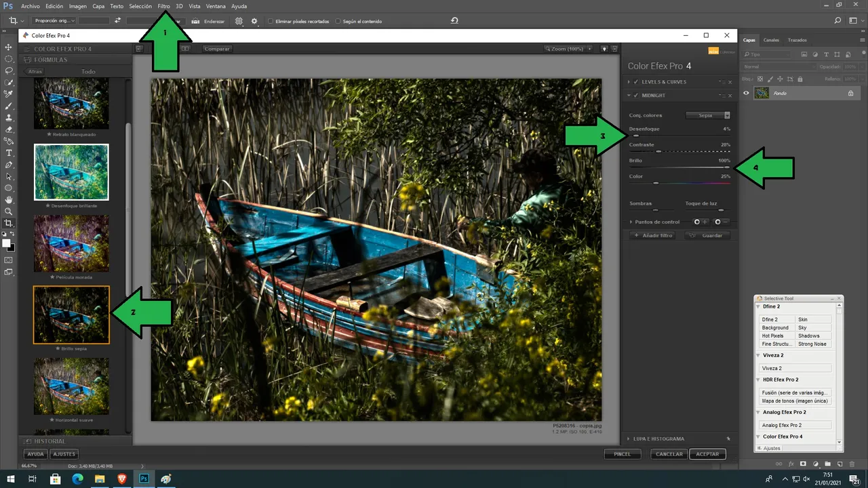The height and width of the screenshot is (488, 868).
Task: Select the Paint Bucket tool
Action: click(x=9, y=142)
